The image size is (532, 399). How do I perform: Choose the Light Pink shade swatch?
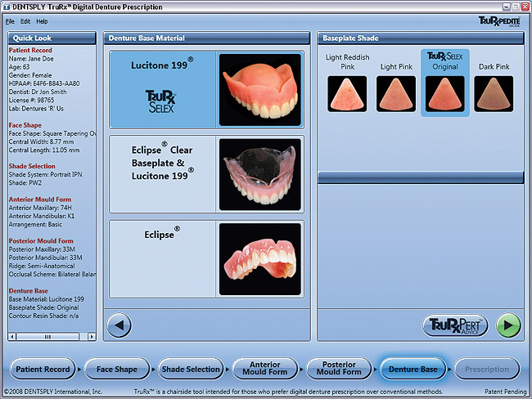coord(396,93)
